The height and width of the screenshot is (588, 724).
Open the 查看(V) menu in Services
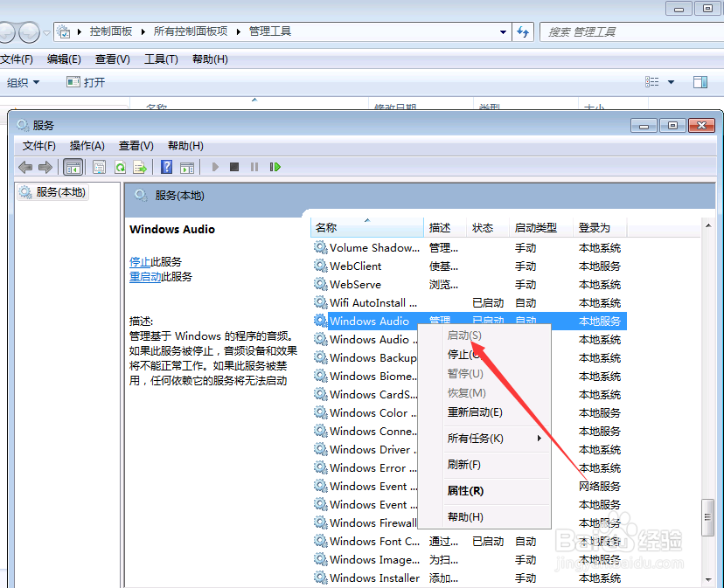(136, 145)
